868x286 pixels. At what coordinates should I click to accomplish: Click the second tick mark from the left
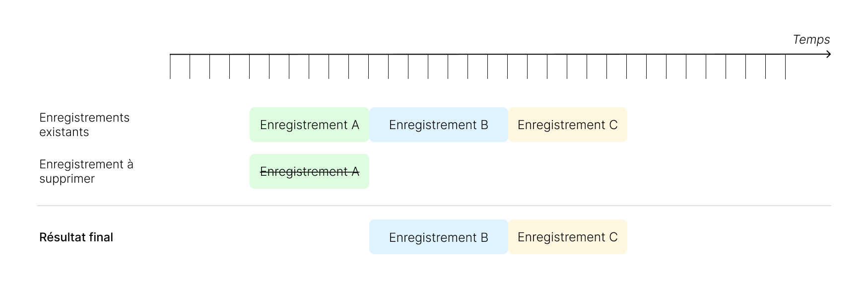[x=190, y=67]
